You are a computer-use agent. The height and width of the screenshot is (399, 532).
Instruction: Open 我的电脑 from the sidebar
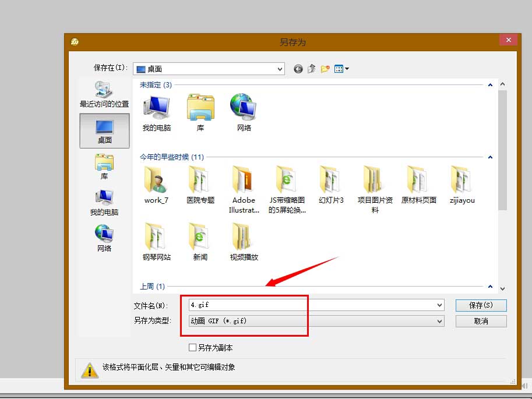tap(104, 201)
